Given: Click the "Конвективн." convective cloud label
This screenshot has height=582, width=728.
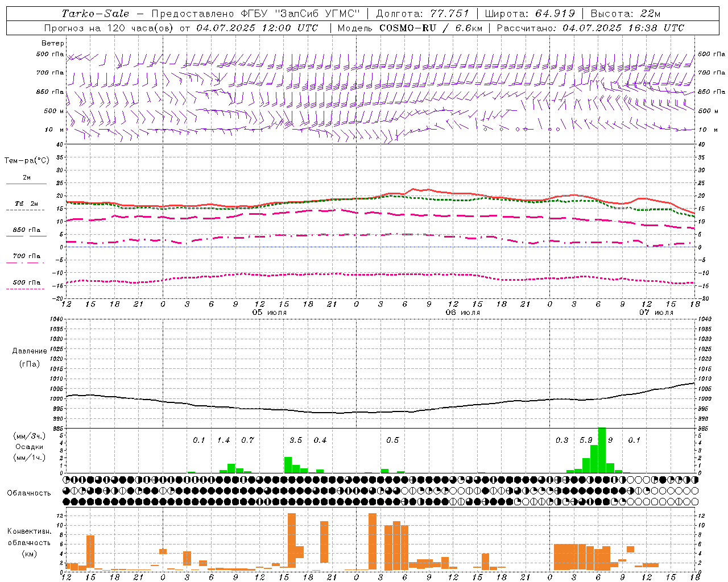Looking at the screenshot, I should [29, 531].
